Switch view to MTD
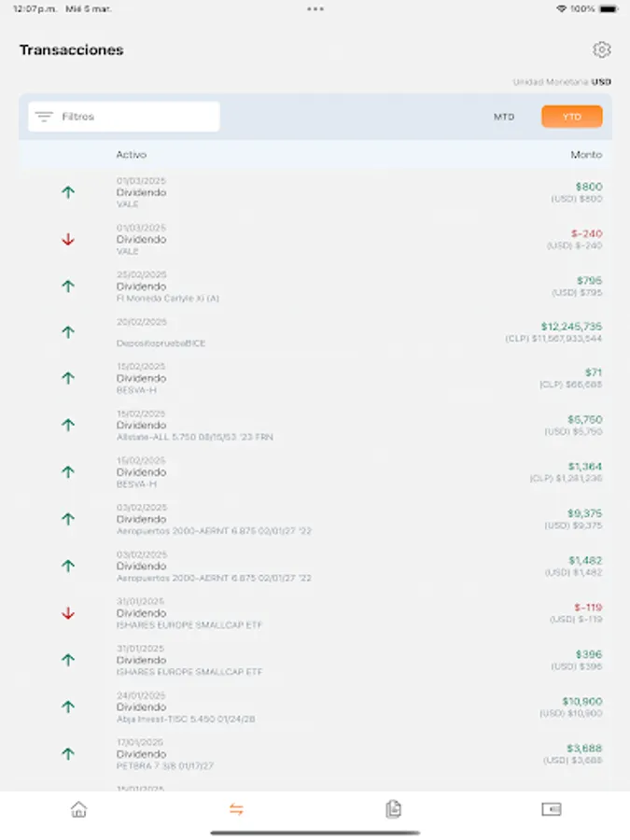 (x=504, y=116)
